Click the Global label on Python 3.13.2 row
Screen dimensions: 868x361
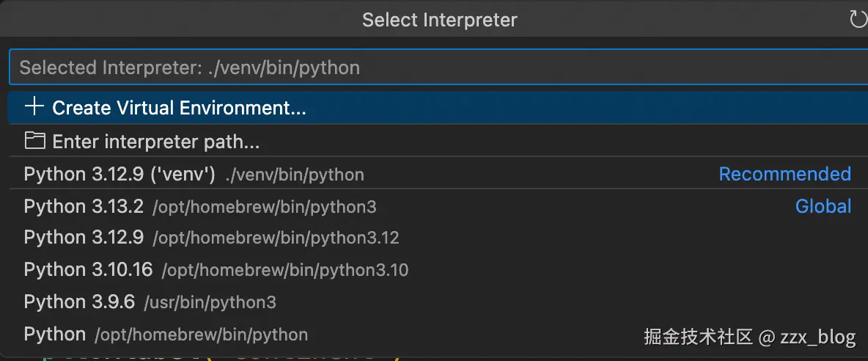coord(823,207)
